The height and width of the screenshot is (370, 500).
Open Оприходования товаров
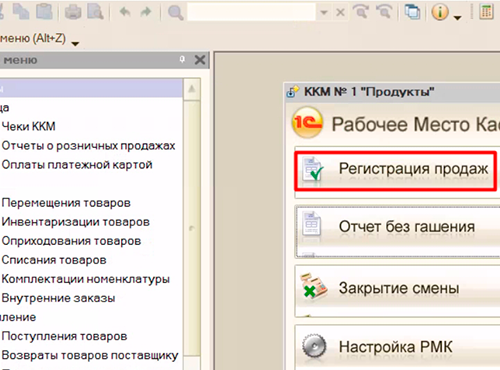[x=71, y=241]
